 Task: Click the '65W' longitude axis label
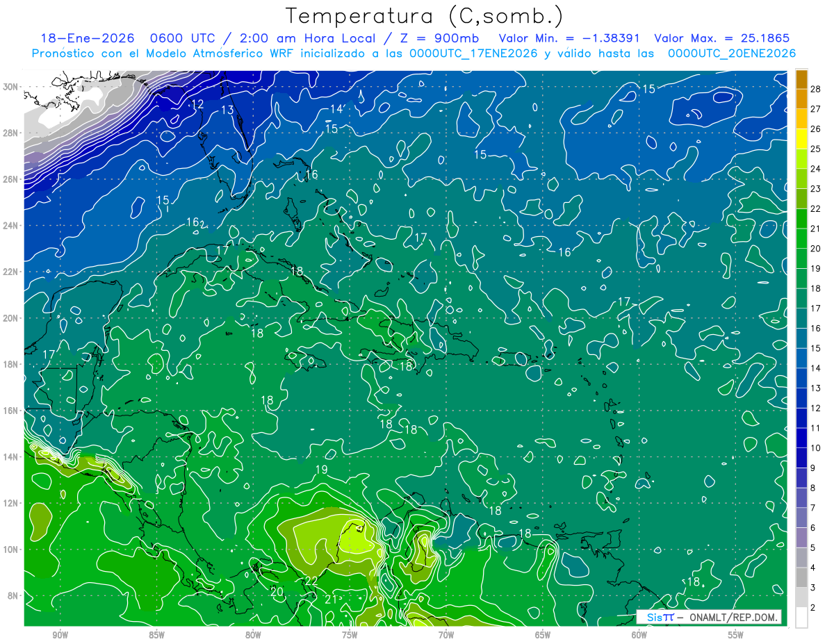click(x=543, y=636)
